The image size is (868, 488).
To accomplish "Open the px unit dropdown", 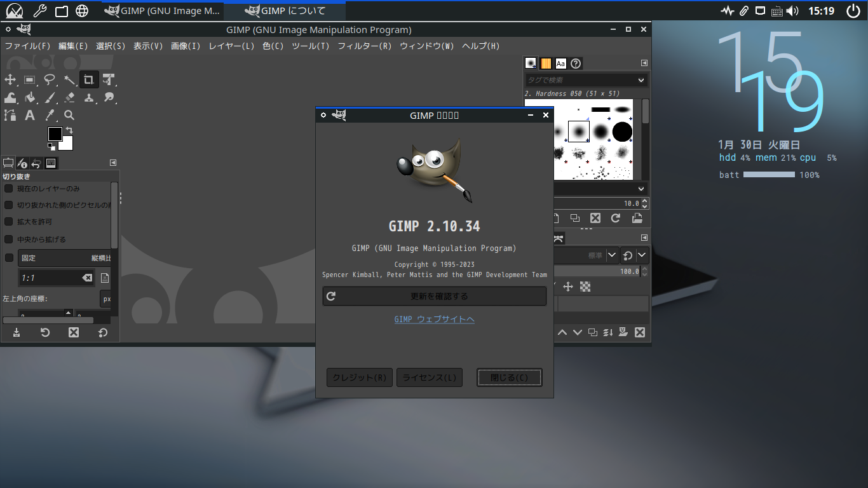I will (x=105, y=299).
